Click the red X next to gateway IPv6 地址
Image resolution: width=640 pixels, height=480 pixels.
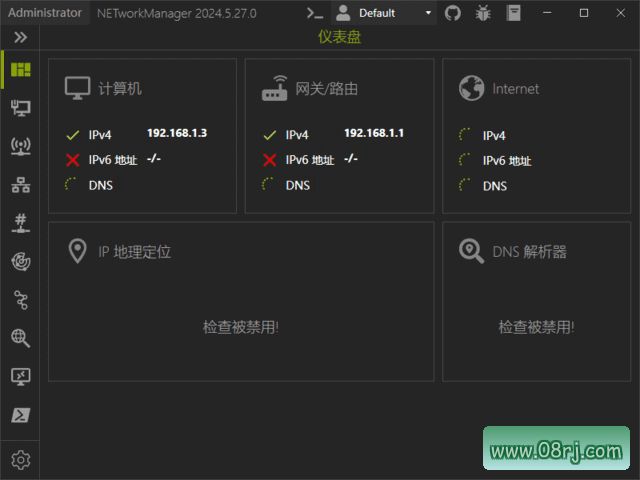pyautogui.click(x=269, y=160)
